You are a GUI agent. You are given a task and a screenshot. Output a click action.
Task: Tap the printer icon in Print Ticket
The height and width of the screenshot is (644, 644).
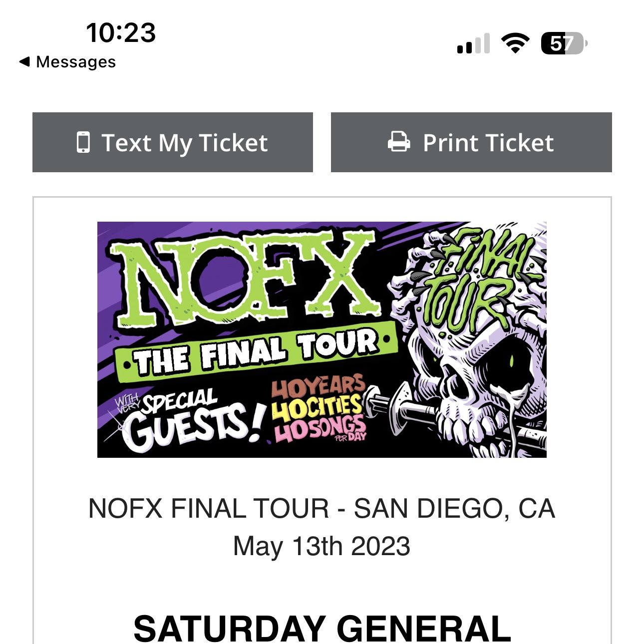click(399, 142)
